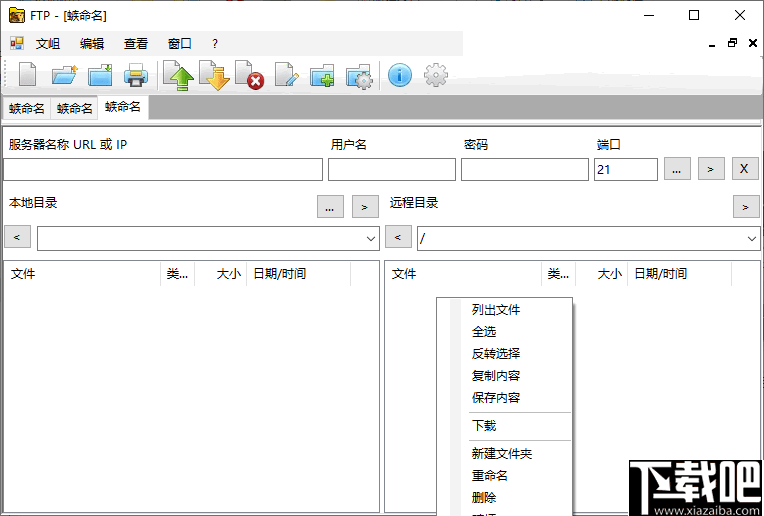Sort local list by 大小 column header
The image size is (764, 516).
[x=221, y=274]
